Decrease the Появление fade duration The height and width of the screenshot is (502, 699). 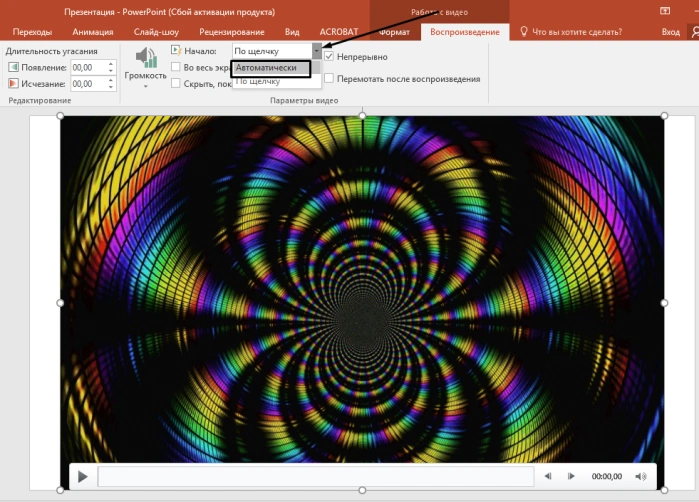pos(111,71)
